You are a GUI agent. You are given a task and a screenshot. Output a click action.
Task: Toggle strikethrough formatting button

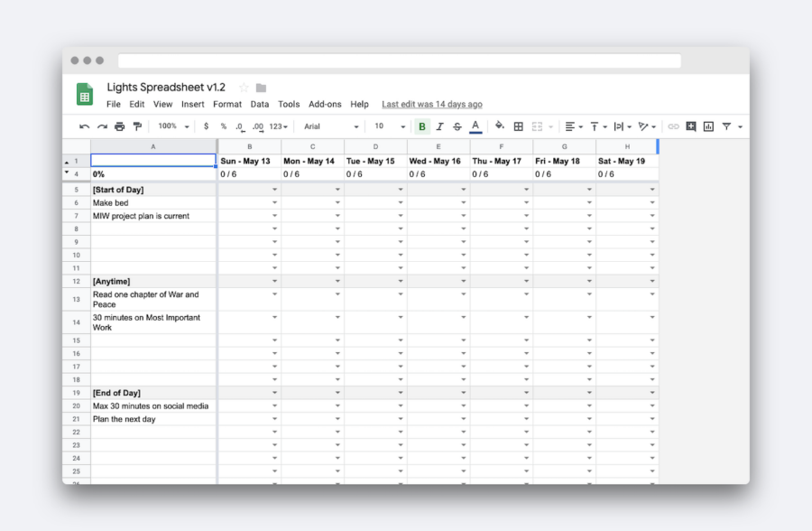click(x=457, y=126)
